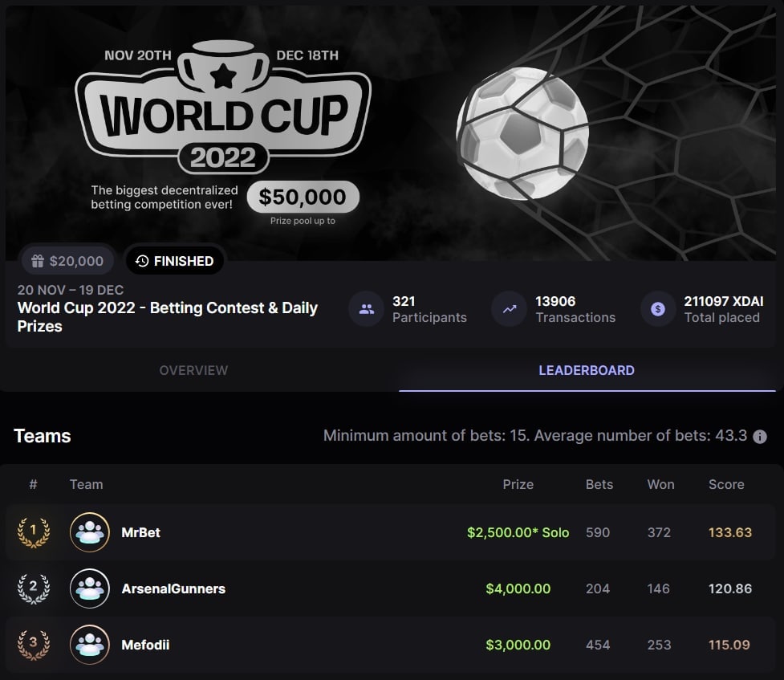
Task: Click the gold first place laurel badge
Action: click(34, 532)
